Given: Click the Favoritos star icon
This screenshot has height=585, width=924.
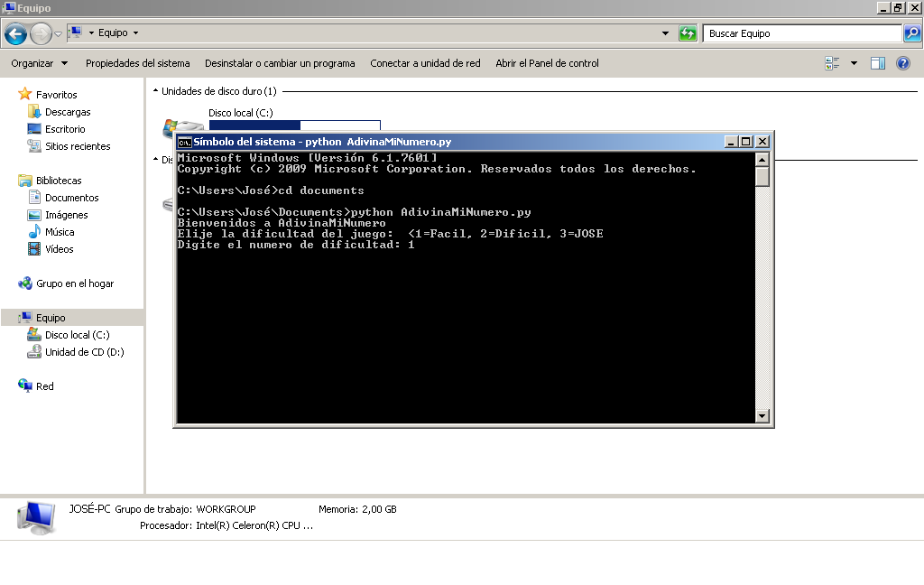Looking at the screenshot, I should point(24,94).
